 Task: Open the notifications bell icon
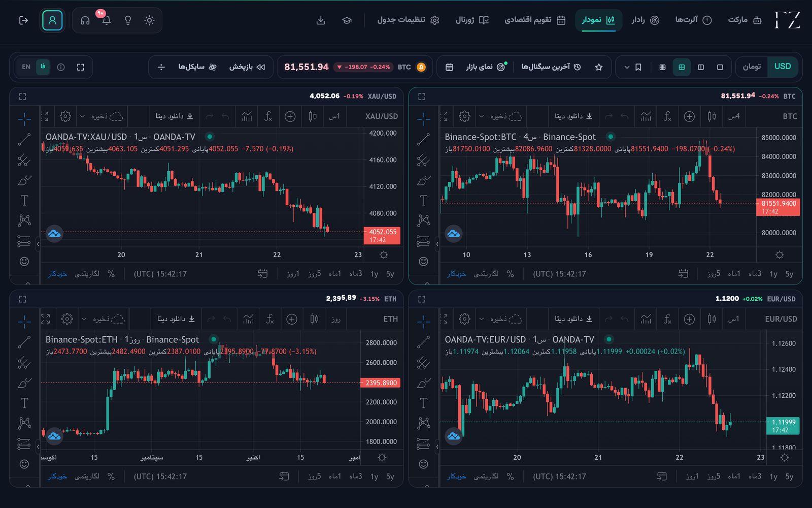click(x=107, y=20)
